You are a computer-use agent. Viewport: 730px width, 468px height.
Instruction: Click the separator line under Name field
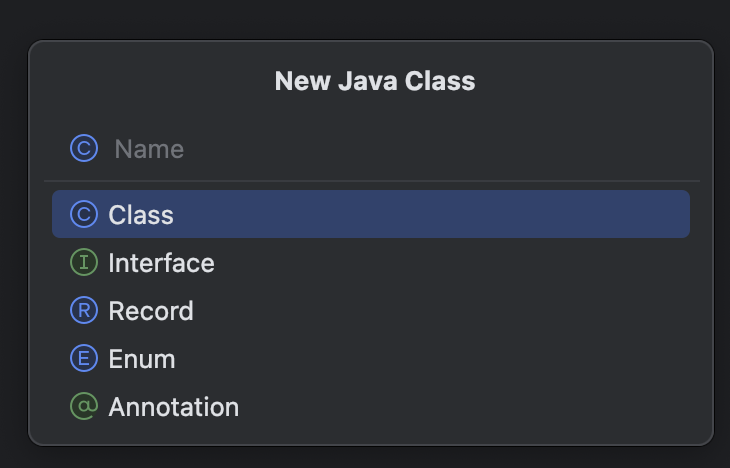370,181
